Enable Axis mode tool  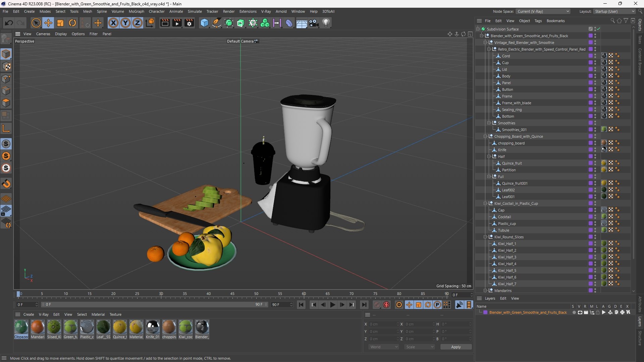pos(6,128)
